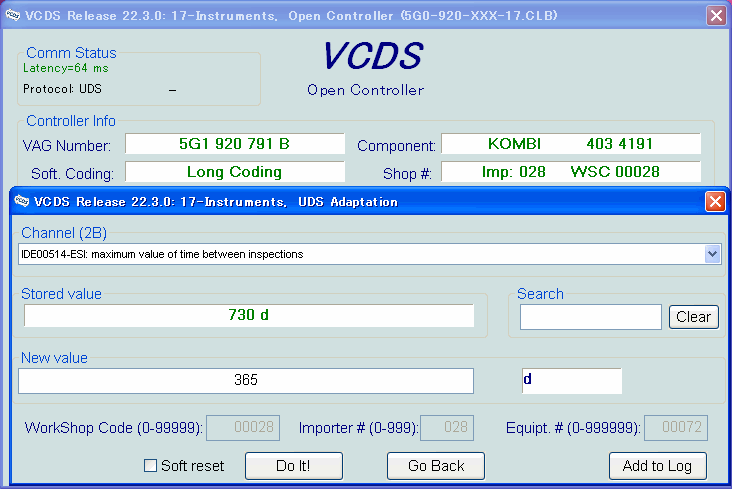Click the VCDS icon in UDS Adaptation title bar

tap(21, 201)
